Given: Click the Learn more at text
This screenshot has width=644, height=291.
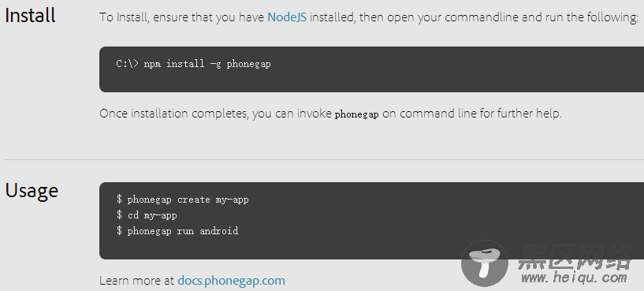Looking at the screenshot, I should click(x=137, y=281).
